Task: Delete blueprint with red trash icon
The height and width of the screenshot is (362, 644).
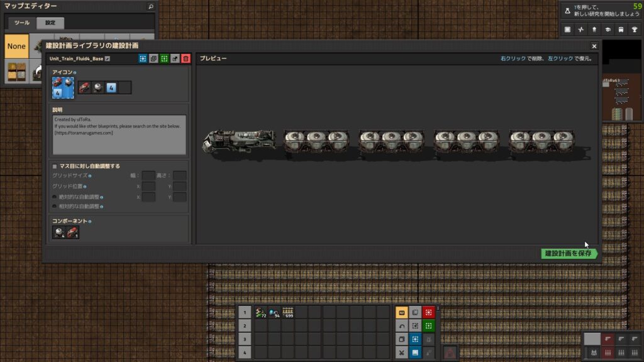Action: coord(186,58)
